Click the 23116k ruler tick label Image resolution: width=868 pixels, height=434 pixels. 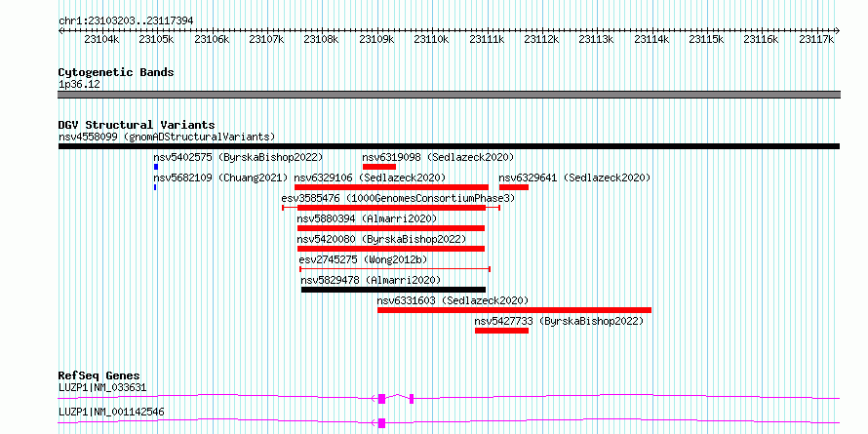761,39
